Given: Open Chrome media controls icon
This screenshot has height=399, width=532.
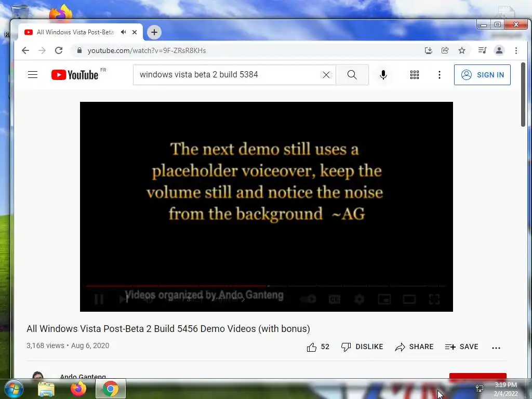Looking at the screenshot, I should (482, 50).
